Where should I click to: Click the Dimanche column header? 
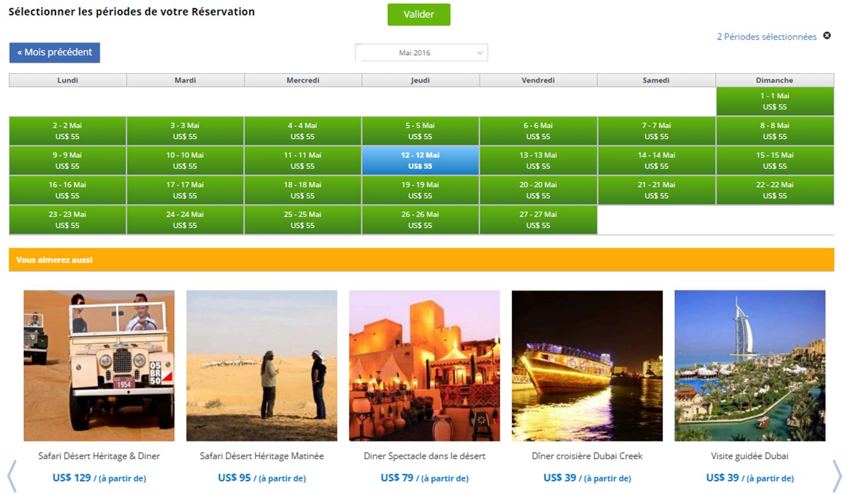coord(775,80)
